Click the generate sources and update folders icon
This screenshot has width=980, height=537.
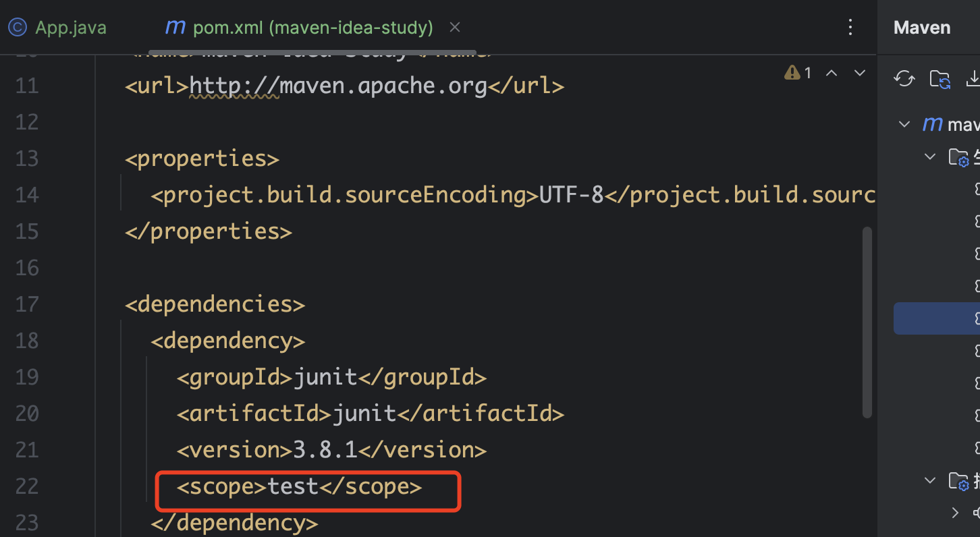[940, 79]
